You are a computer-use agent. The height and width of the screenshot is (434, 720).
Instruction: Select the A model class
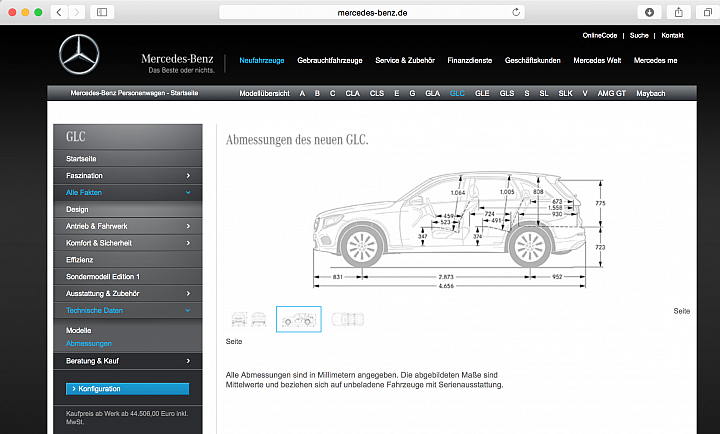[302, 93]
